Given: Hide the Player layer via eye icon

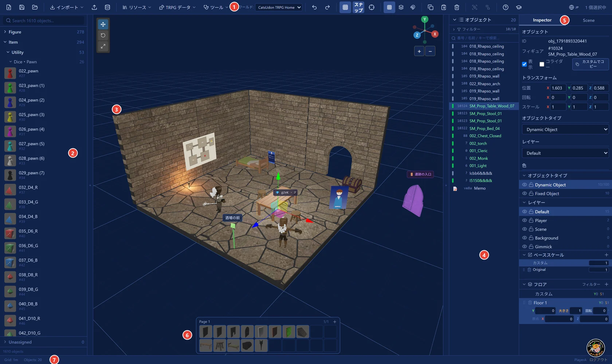Looking at the screenshot, I should tap(525, 220).
